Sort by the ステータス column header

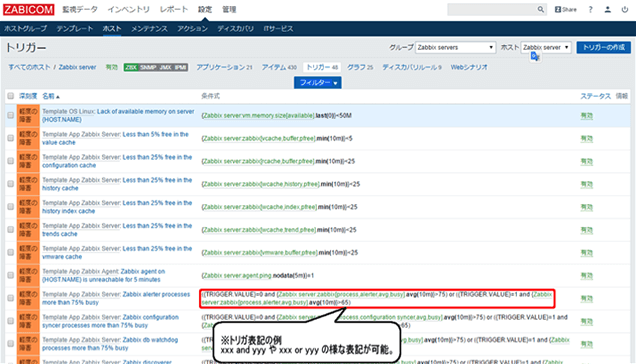(x=595, y=96)
